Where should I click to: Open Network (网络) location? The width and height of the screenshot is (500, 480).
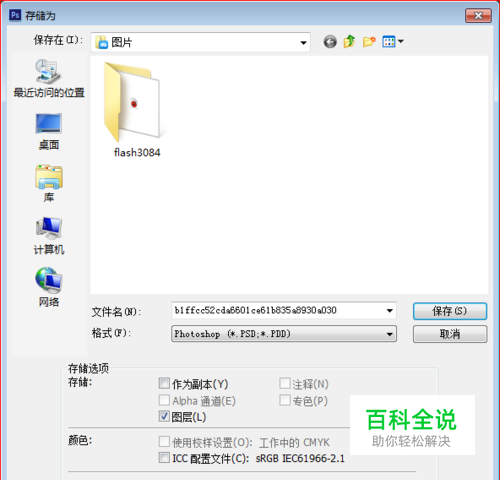49,287
